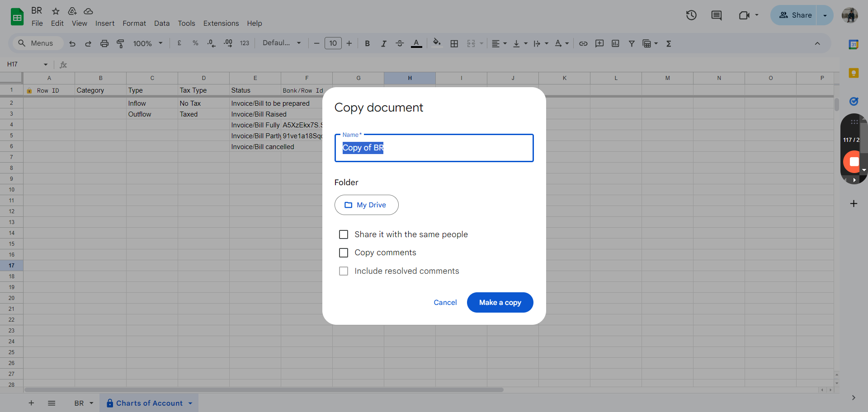Click the Make a copy button
Viewport: 868px width, 412px height.
tap(500, 302)
